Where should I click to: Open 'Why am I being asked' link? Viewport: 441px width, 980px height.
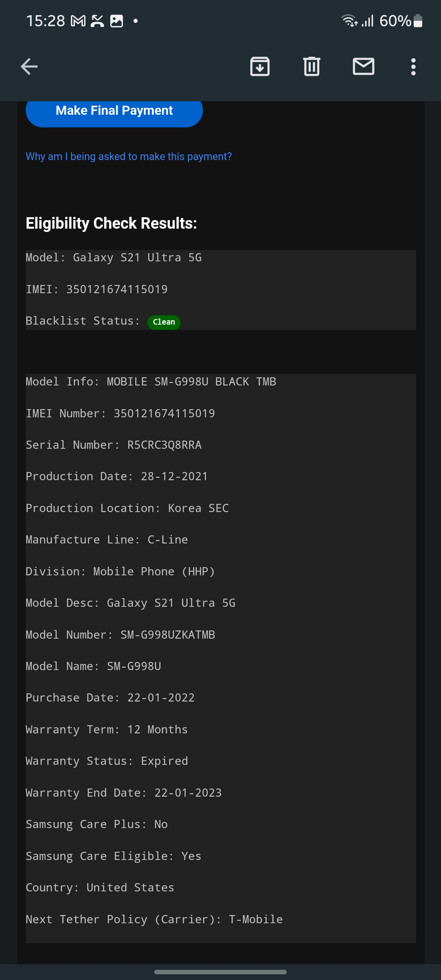pyautogui.click(x=129, y=156)
